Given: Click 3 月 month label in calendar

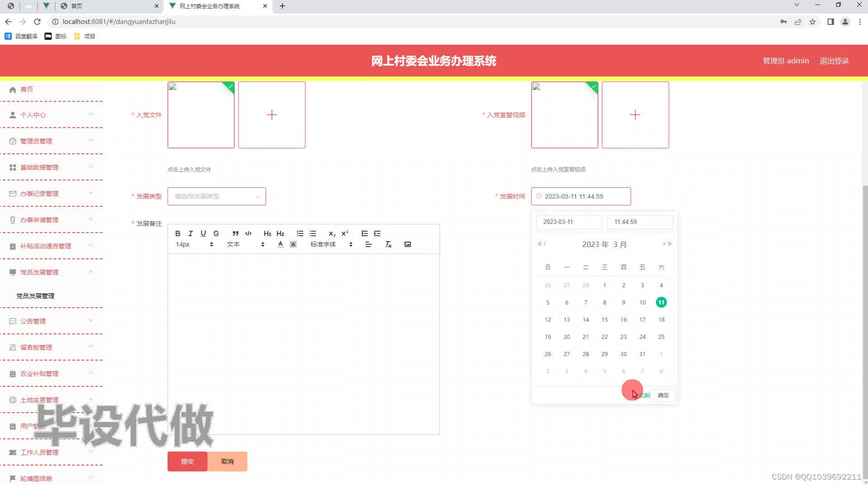Looking at the screenshot, I should point(620,244).
